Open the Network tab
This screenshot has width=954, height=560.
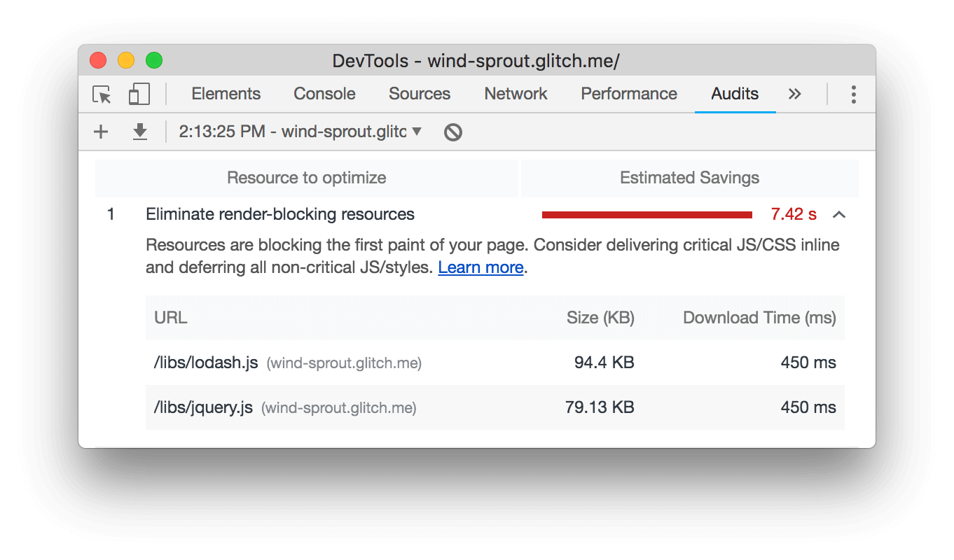[516, 94]
